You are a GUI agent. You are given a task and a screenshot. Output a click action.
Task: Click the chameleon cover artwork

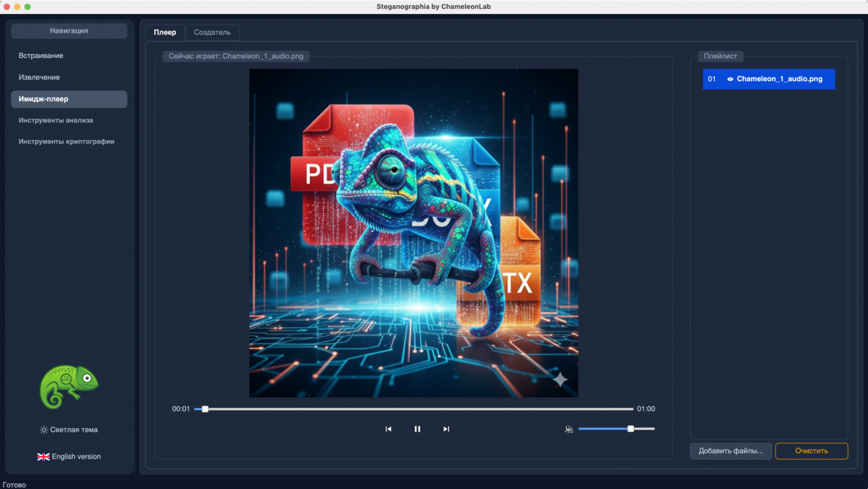[x=413, y=233]
